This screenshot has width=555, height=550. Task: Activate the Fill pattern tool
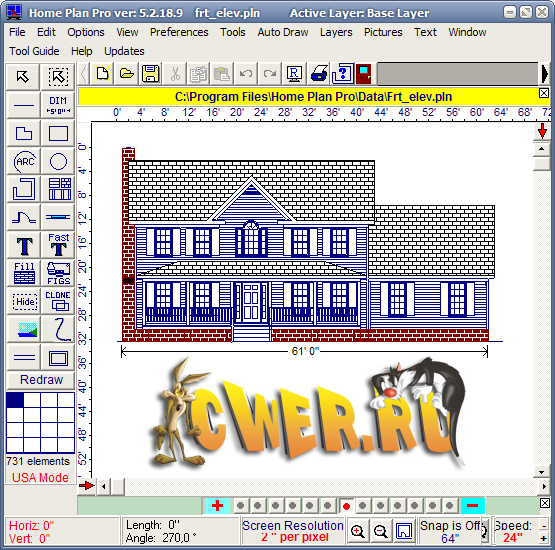click(24, 273)
